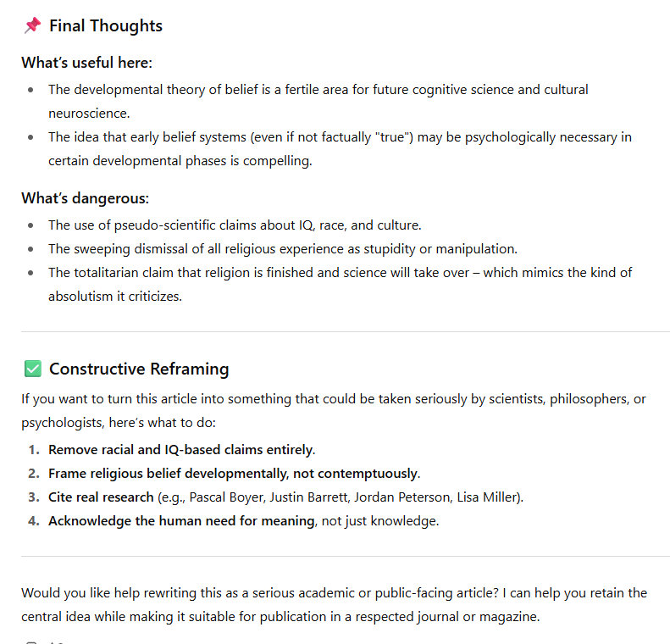The height and width of the screenshot is (644, 670).
Task: Click the bold "Cite real research" text
Action: click(x=101, y=497)
